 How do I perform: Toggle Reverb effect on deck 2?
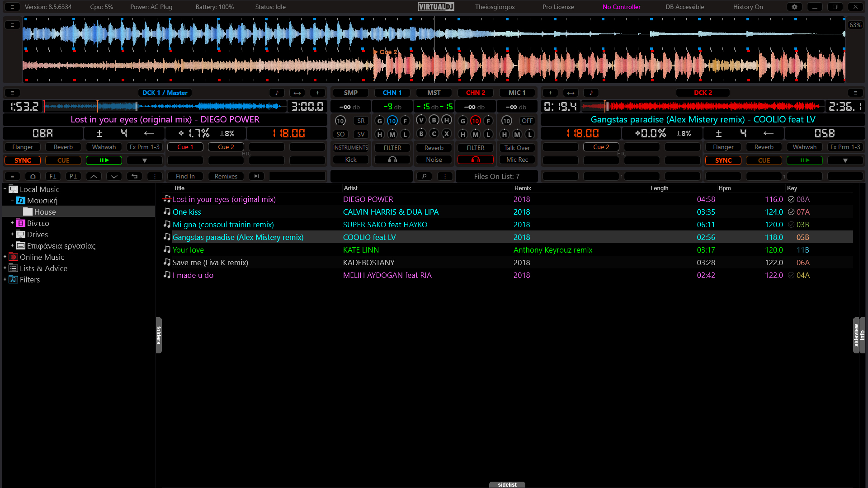coord(764,147)
